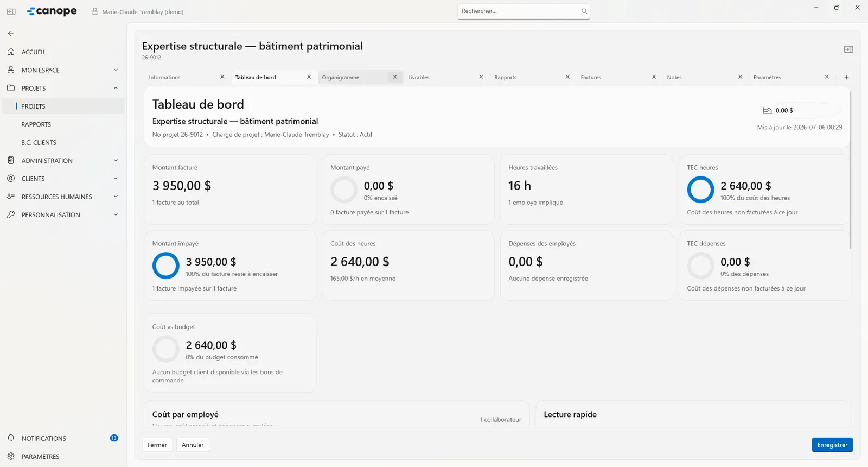Open Projets submenu item in sidebar
868x467 pixels.
click(63, 106)
